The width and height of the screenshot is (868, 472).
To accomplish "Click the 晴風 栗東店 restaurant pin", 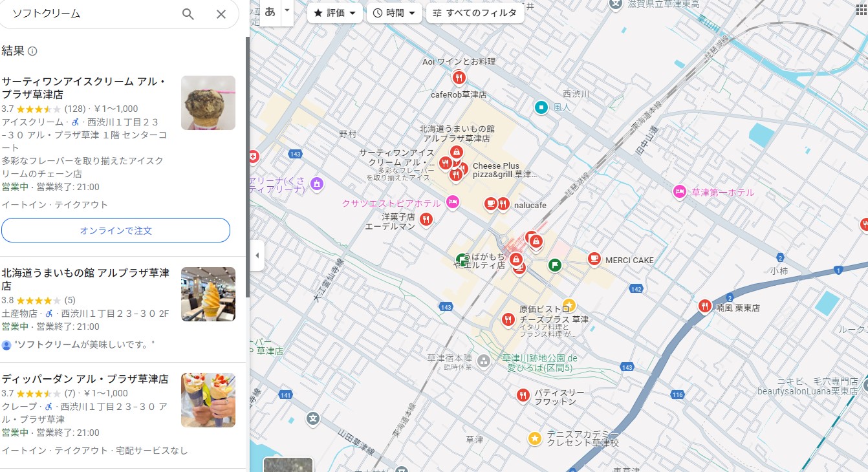I will pyautogui.click(x=704, y=306).
